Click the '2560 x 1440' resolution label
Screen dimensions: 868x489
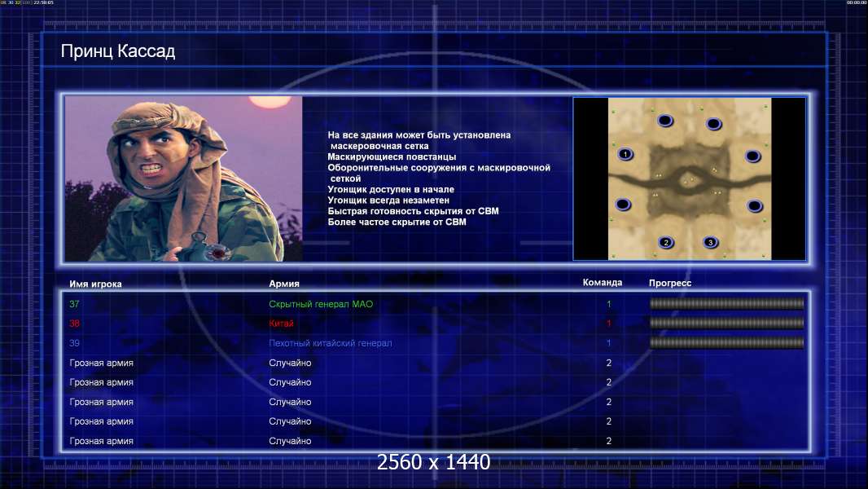[433, 462]
